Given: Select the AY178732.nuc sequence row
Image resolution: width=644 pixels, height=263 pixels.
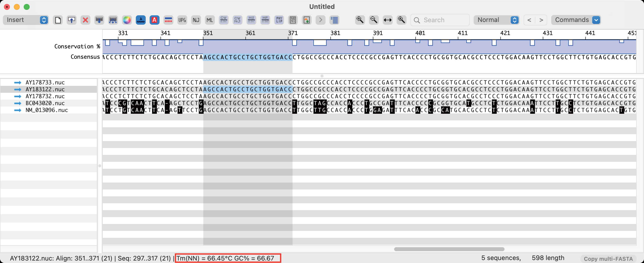Looking at the screenshot, I should [x=48, y=96].
